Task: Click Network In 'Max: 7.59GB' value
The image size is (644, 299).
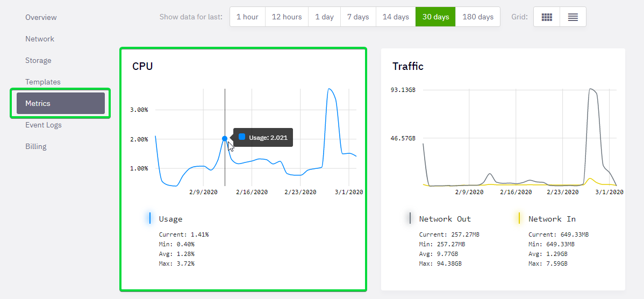Action: click(x=548, y=264)
